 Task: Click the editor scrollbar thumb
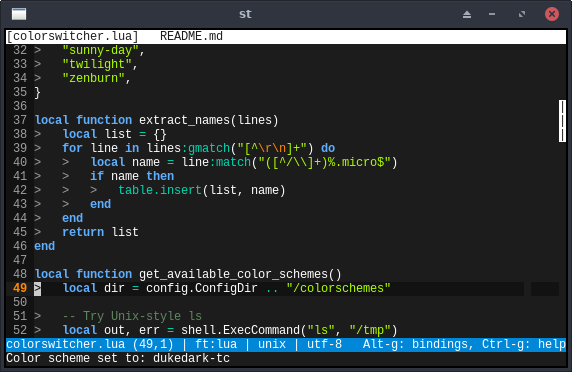562,121
